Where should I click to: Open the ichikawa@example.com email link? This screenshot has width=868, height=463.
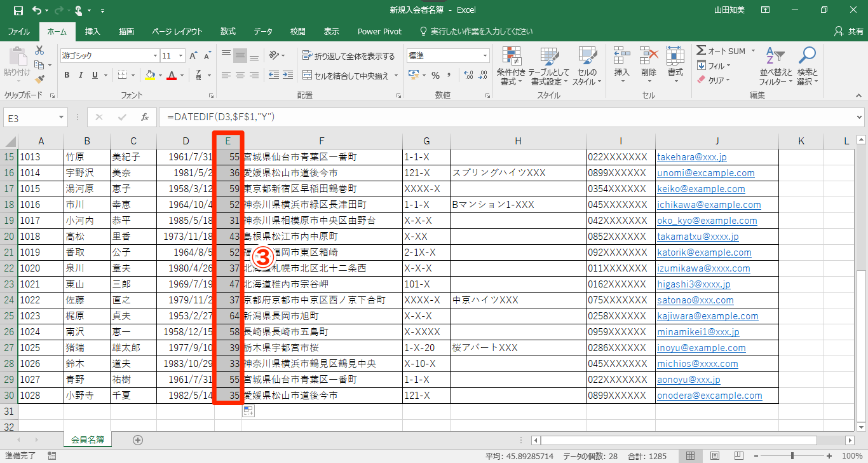(x=709, y=205)
